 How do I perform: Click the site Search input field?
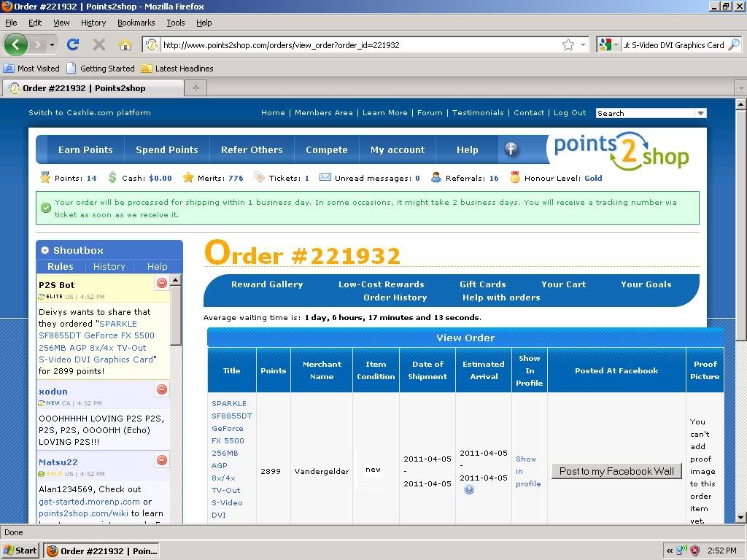(x=646, y=113)
